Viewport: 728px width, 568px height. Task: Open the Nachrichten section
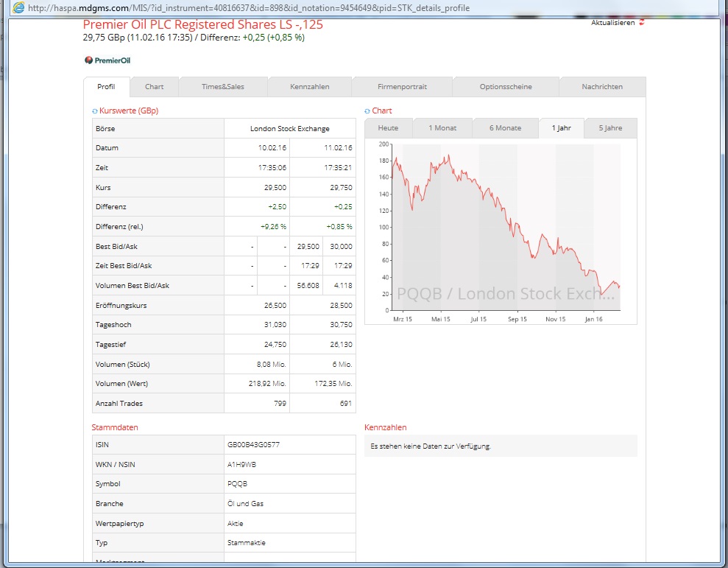point(601,86)
